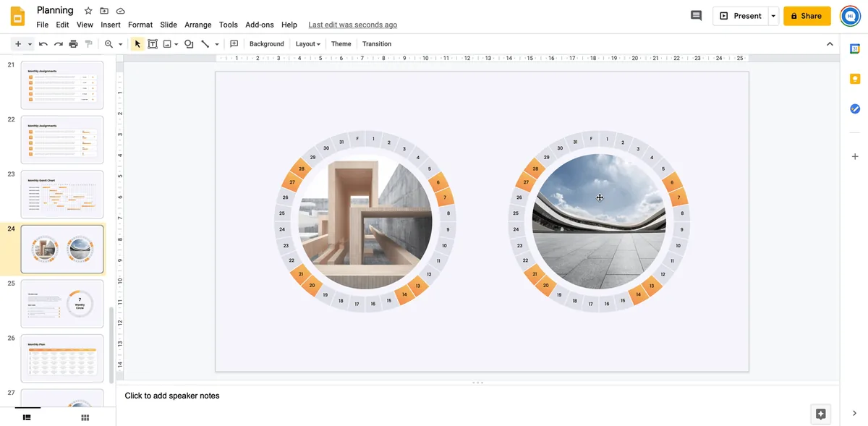This screenshot has width=868, height=426.
Task: Select the Text box tool
Action: (153, 44)
